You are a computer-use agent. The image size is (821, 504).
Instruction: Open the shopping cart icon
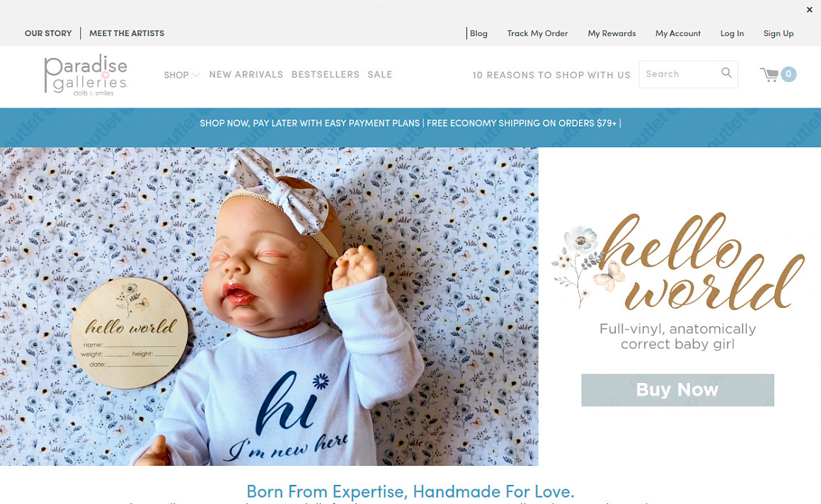click(770, 74)
